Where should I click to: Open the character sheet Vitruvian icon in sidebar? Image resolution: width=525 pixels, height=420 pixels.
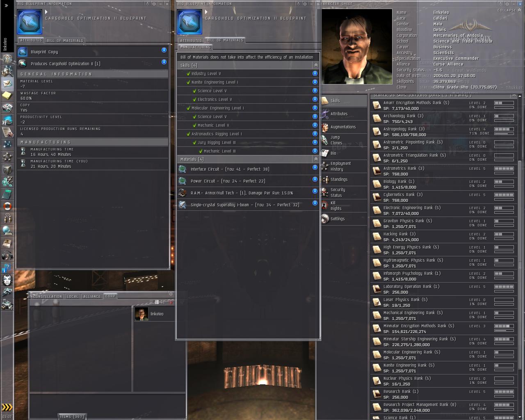[x=7, y=59]
